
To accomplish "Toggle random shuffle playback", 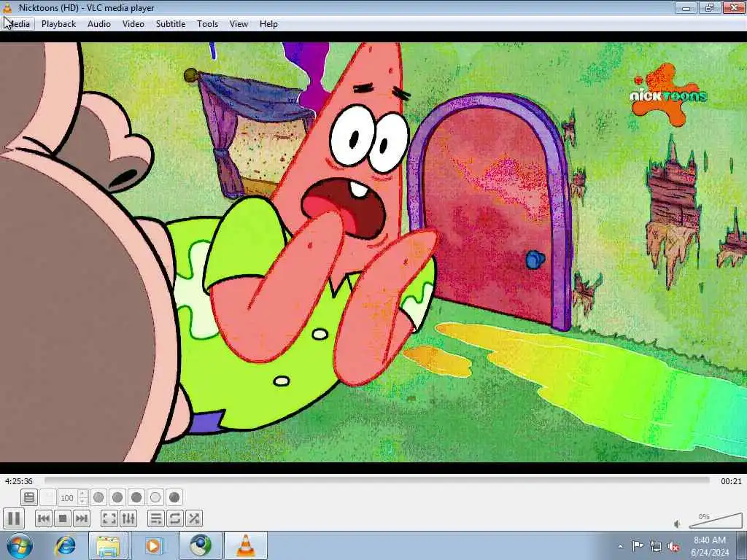I will tap(194, 518).
